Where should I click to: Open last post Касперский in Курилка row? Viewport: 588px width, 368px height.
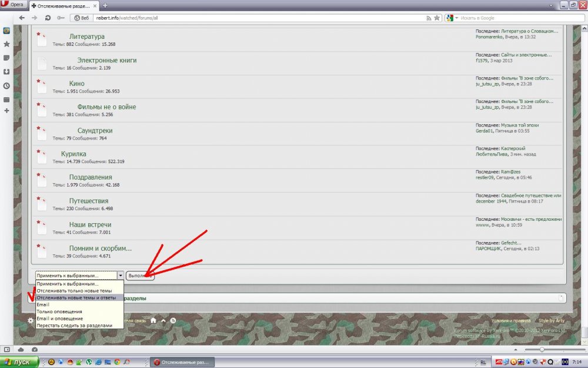coord(513,148)
